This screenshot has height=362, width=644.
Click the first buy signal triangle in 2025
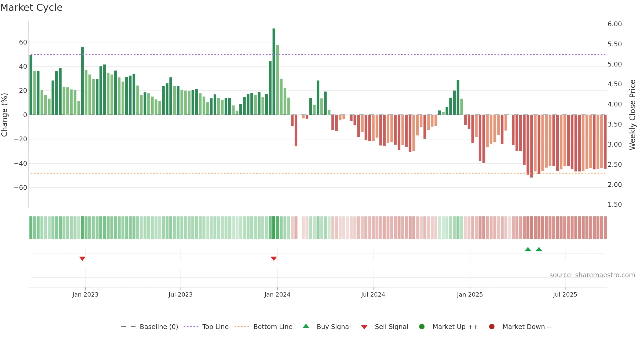point(528,249)
